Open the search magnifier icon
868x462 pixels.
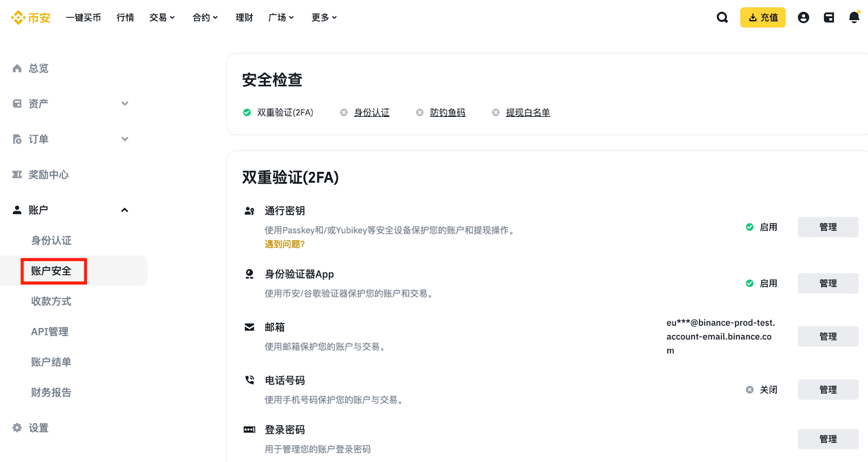click(x=722, y=17)
